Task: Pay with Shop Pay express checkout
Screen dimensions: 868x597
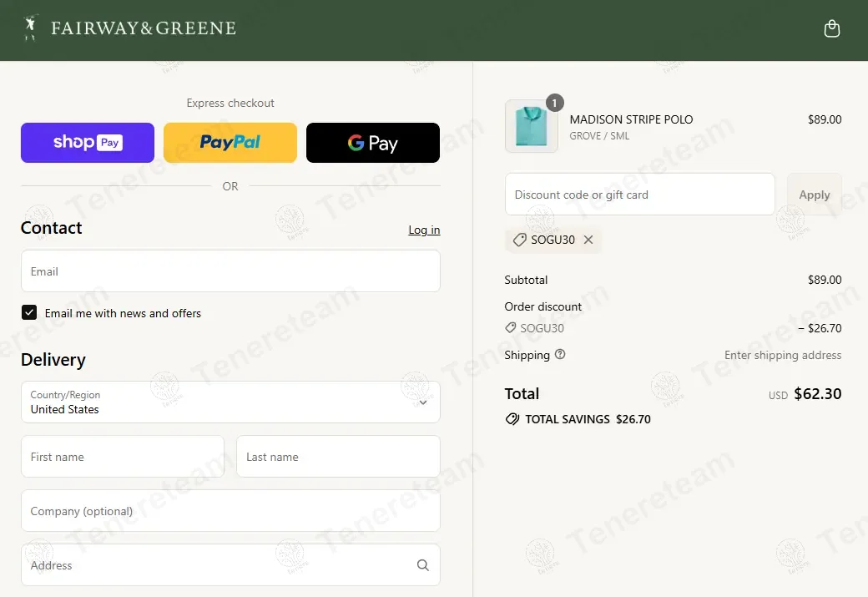Action: point(88,143)
